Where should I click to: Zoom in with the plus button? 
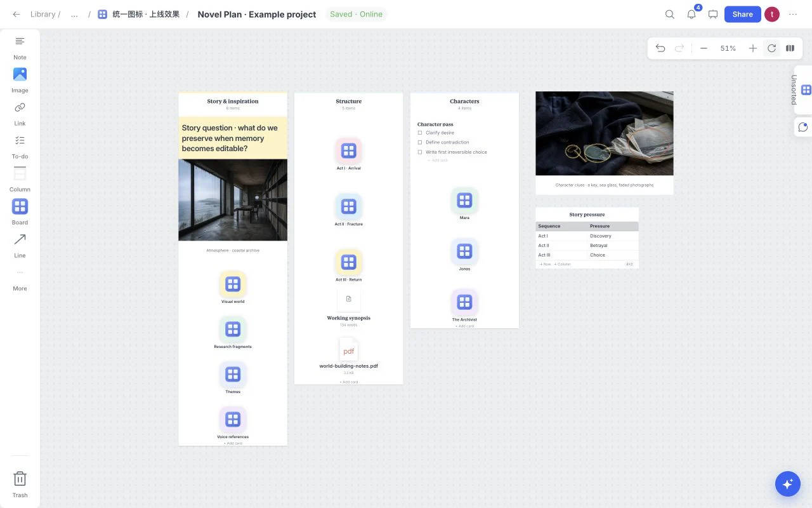click(x=752, y=48)
